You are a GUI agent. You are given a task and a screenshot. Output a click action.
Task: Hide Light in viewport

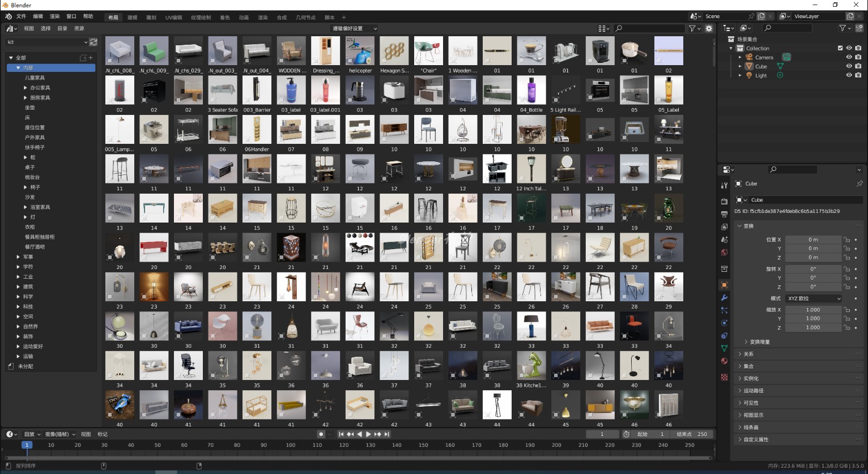click(849, 75)
